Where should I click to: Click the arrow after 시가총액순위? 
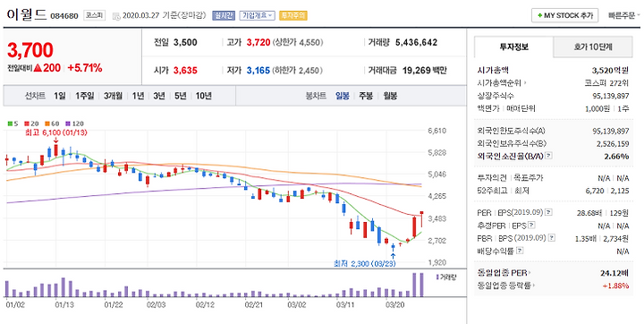point(525,83)
